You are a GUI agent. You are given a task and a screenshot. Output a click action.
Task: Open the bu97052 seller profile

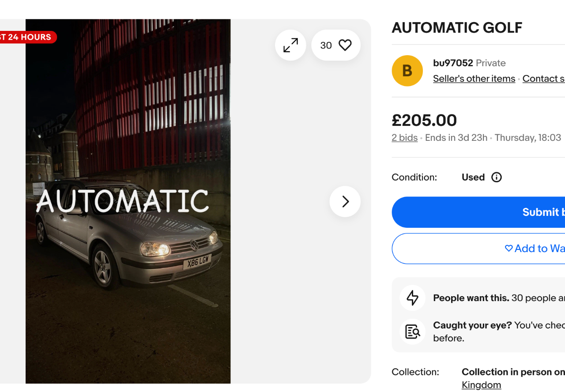coord(453,63)
